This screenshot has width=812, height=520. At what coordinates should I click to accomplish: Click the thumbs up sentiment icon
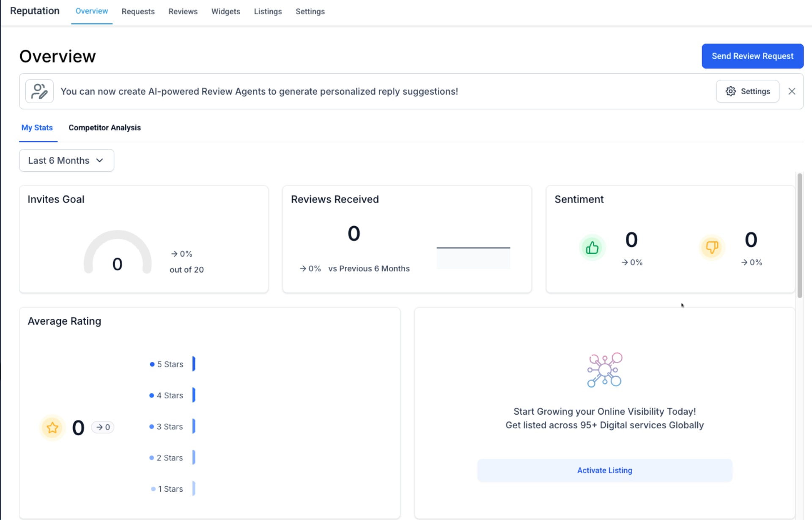[592, 247]
